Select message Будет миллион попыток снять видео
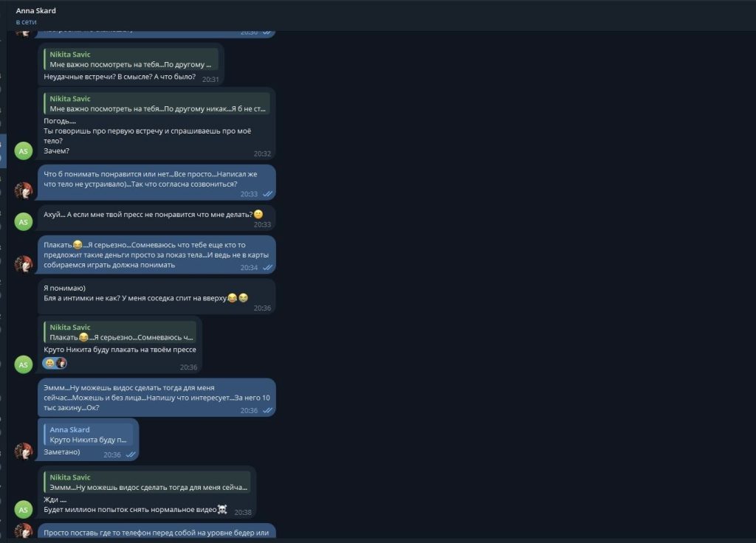756x543 pixels. (x=135, y=510)
